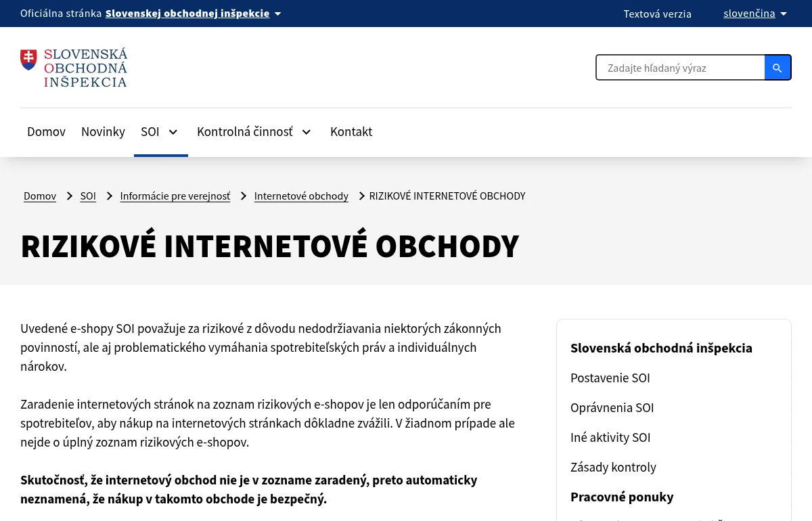
Task: Expand the Kontrolná činnosť menu chevron
Action: (307, 132)
